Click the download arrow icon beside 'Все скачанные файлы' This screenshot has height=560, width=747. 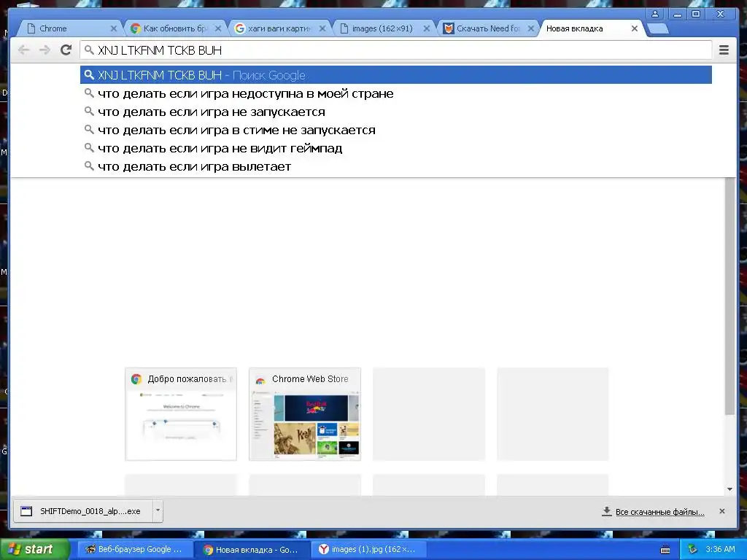(x=606, y=511)
